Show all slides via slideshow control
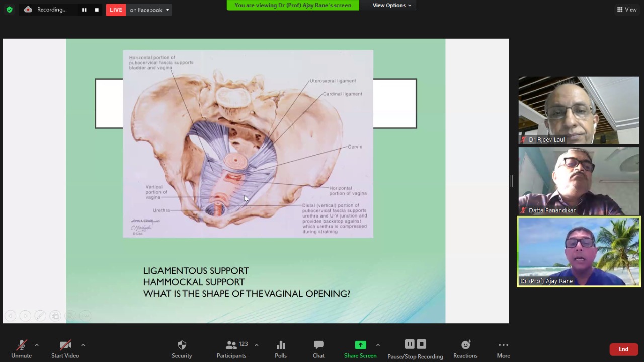The image size is (644, 362). pos(55,316)
